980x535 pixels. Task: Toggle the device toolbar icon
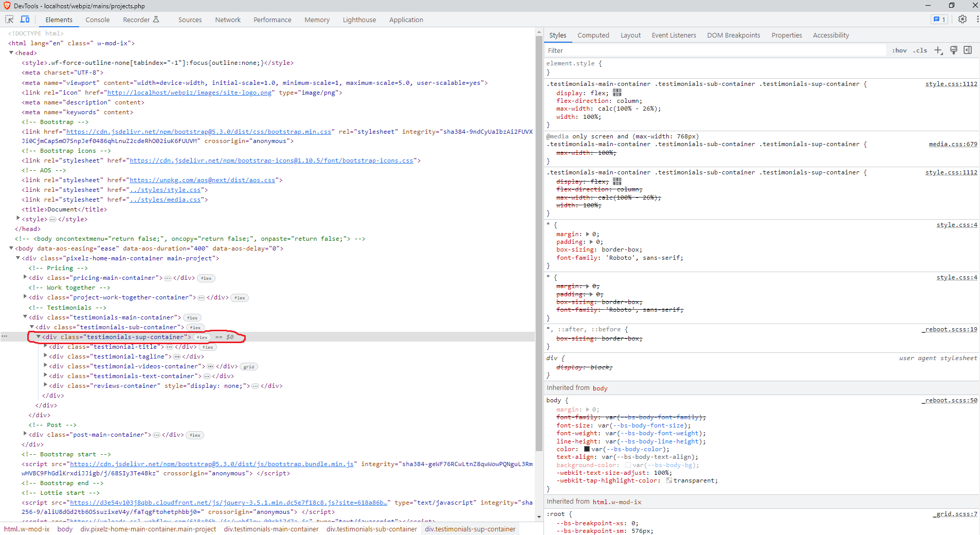[25, 20]
